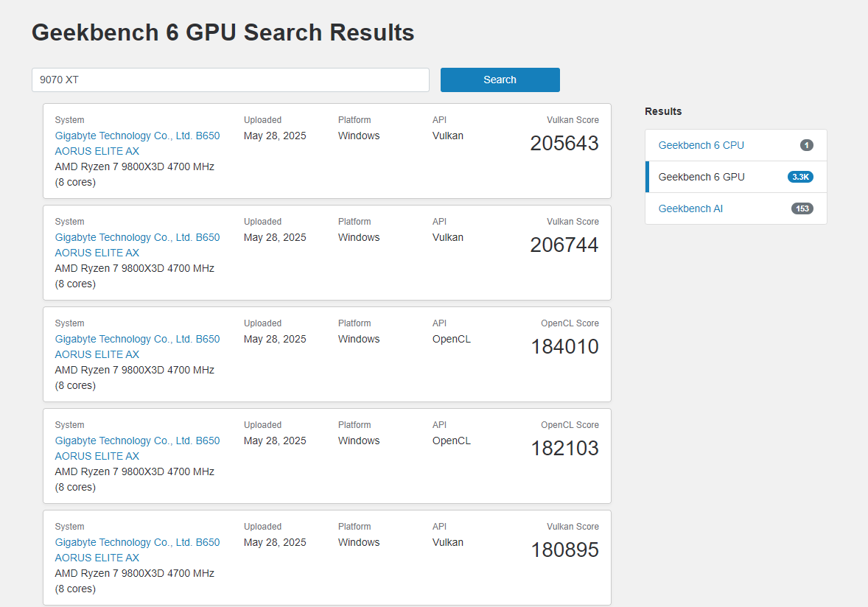868x607 pixels.
Task: Open Geekbench AI results
Action: pyautogui.click(x=690, y=208)
